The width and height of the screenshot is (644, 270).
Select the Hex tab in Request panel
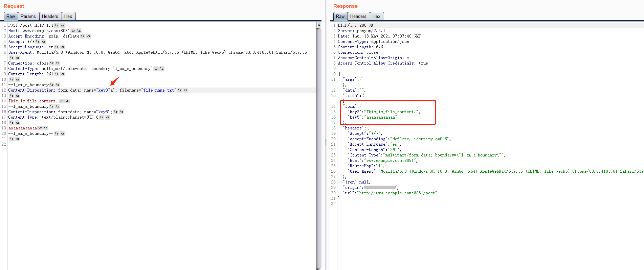68,16
